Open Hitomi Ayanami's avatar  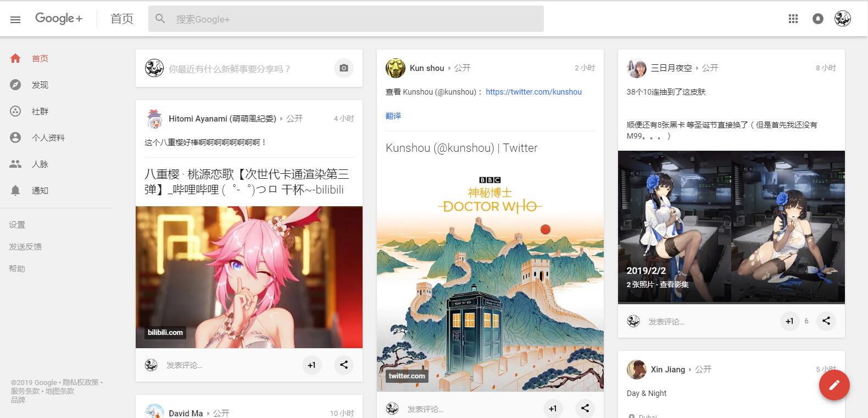pos(154,119)
